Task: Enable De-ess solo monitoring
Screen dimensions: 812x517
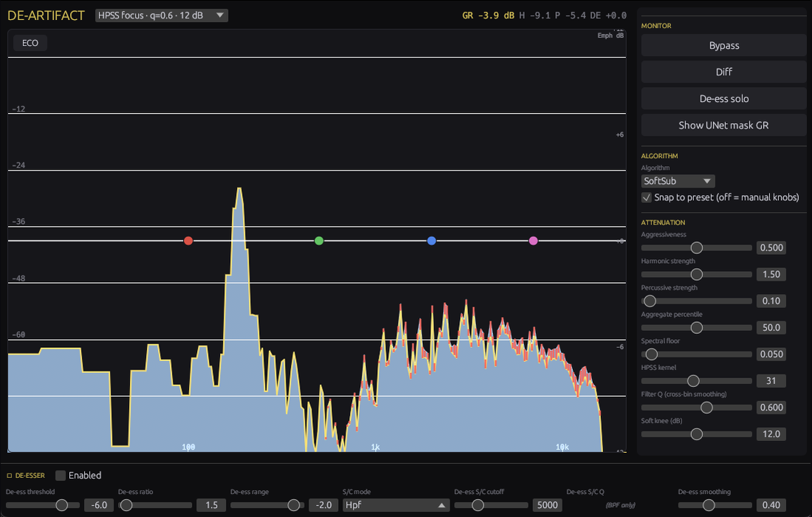Action: pos(723,99)
